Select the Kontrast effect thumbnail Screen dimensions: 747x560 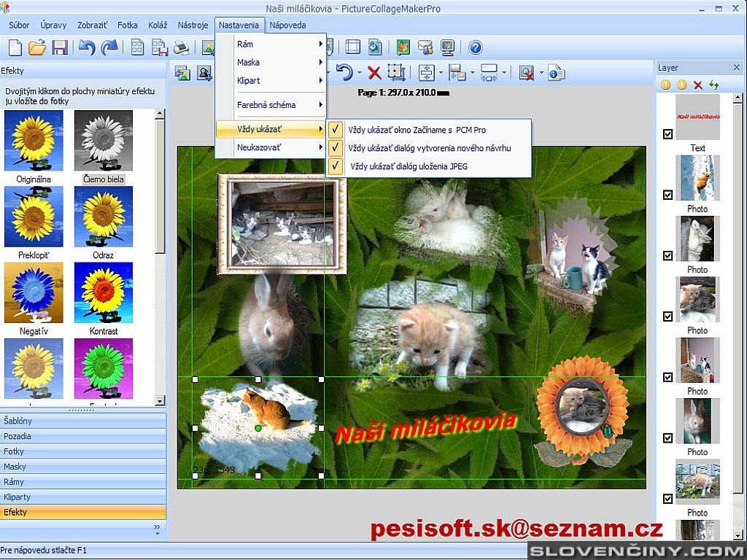pyautogui.click(x=104, y=292)
